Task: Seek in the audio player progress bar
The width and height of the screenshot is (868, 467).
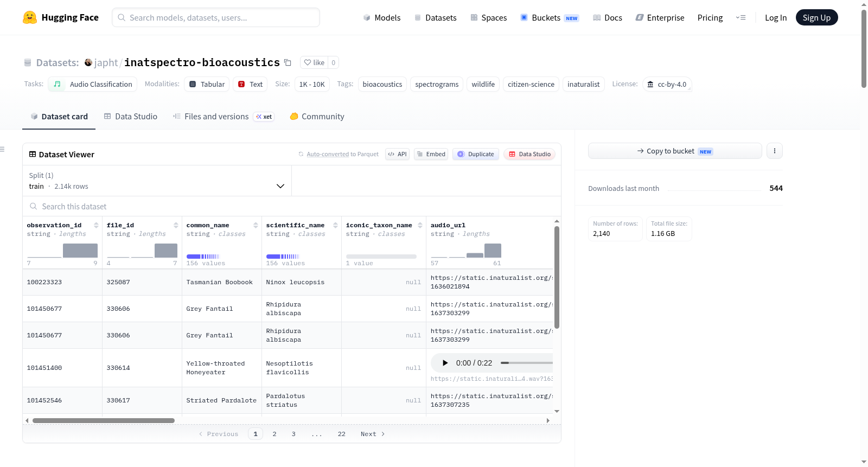Action: (526, 363)
